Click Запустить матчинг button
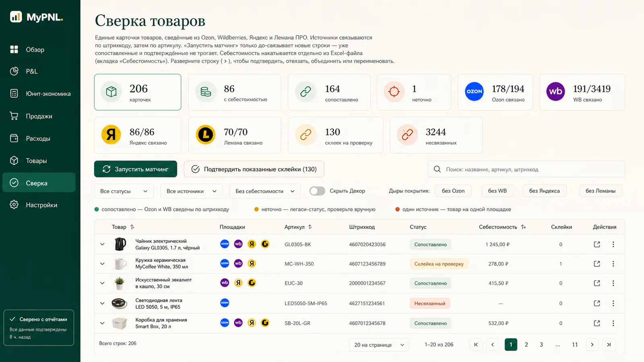This screenshot has height=362, width=644. pos(136,169)
